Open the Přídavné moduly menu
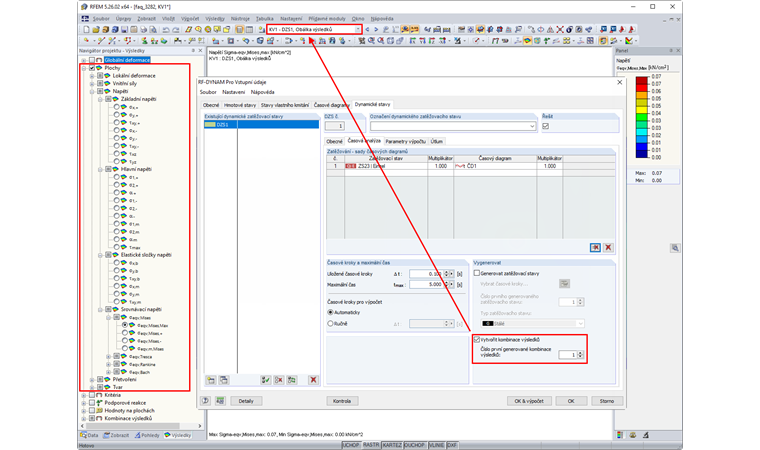The image size is (760, 450). (x=327, y=18)
